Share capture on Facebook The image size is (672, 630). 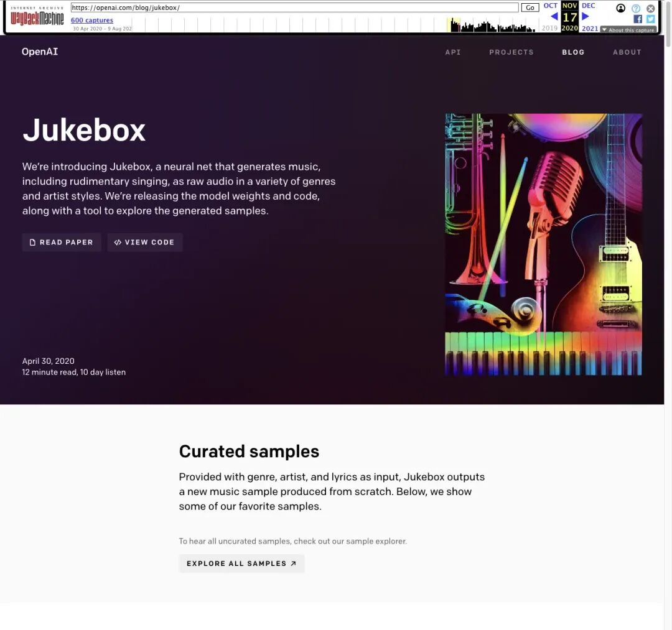click(x=638, y=19)
